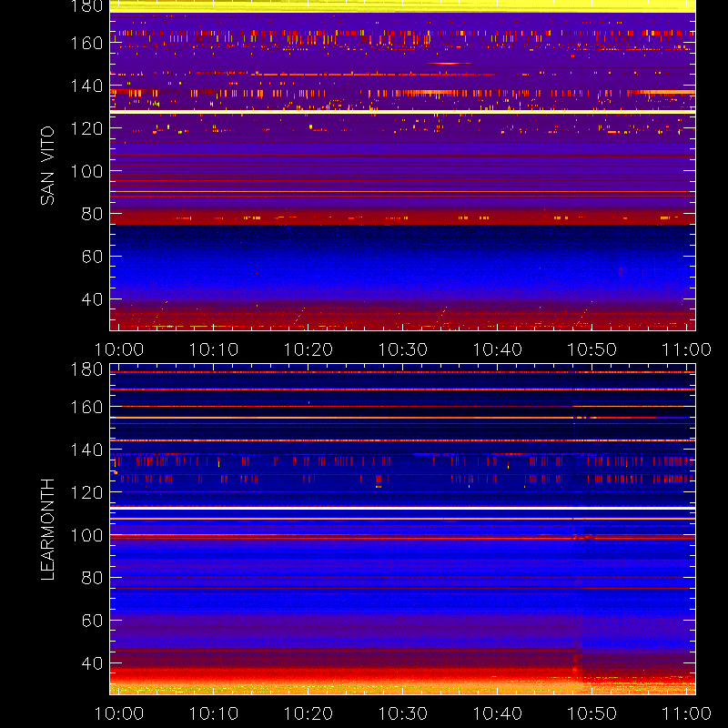
Task: Pick the 40 frequency tick on Learmonth axis
Action: point(92,663)
